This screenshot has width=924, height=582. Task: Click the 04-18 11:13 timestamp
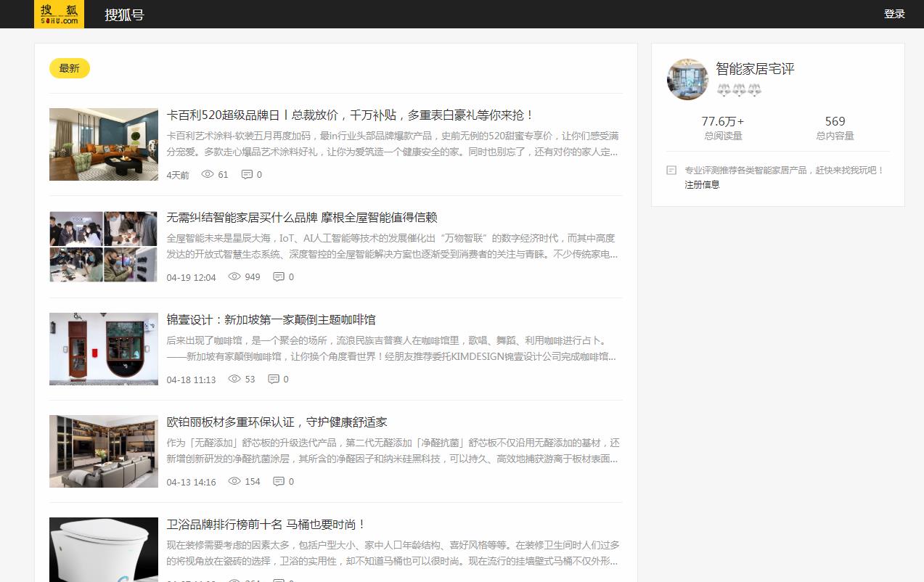pos(191,380)
